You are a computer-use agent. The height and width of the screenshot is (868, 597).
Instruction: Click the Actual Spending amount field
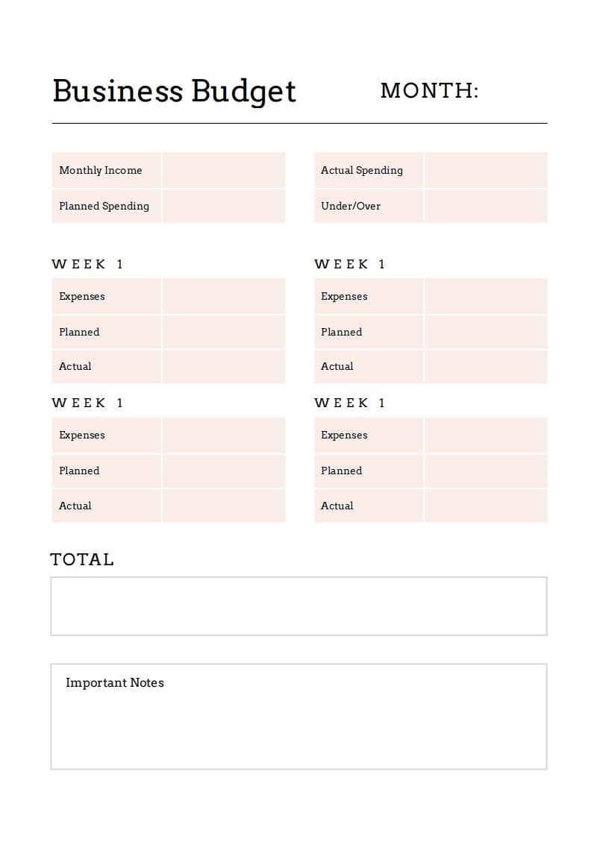click(486, 170)
